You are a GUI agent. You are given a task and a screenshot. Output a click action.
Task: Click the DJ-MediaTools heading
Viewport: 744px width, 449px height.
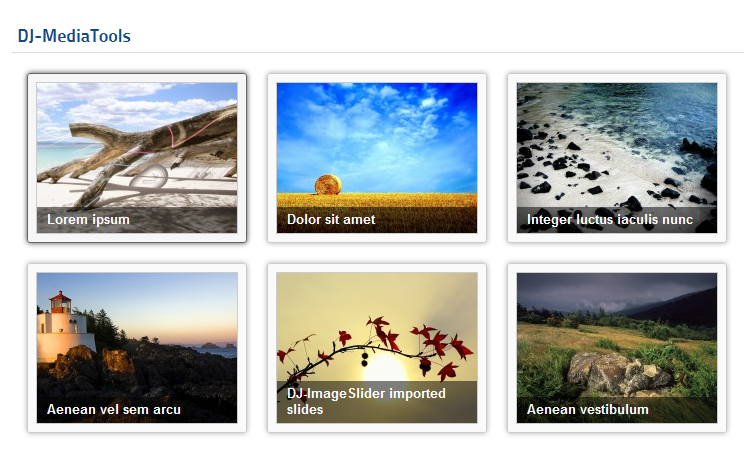(x=74, y=36)
